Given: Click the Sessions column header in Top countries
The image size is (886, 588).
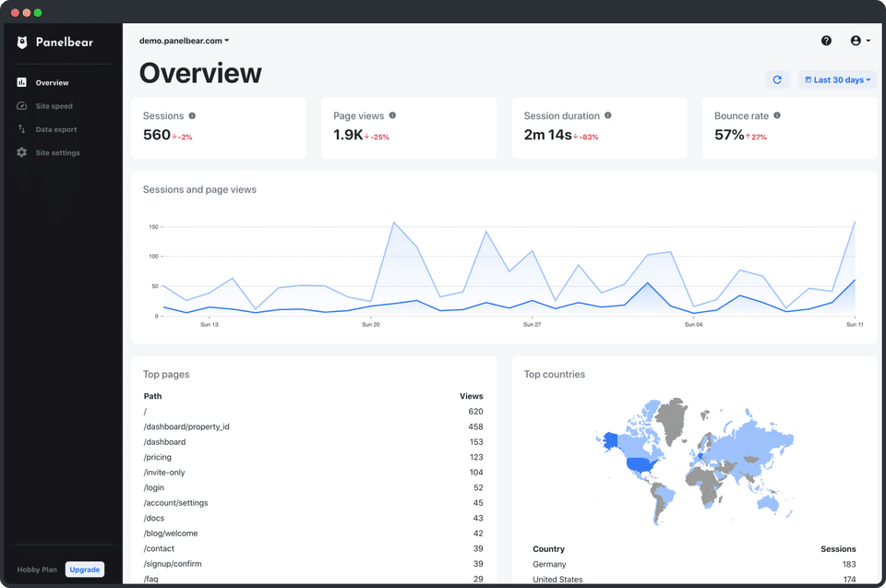Looking at the screenshot, I should click(x=838, y=549).
